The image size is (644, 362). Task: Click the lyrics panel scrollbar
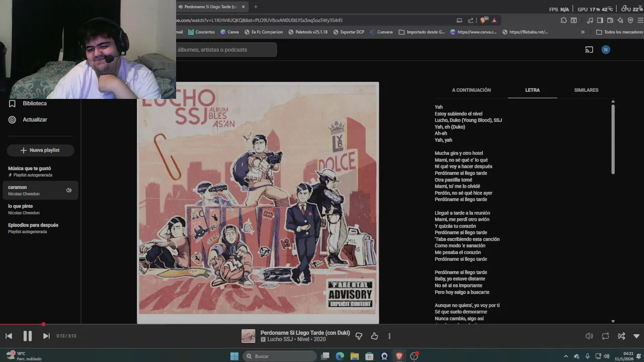613,139
